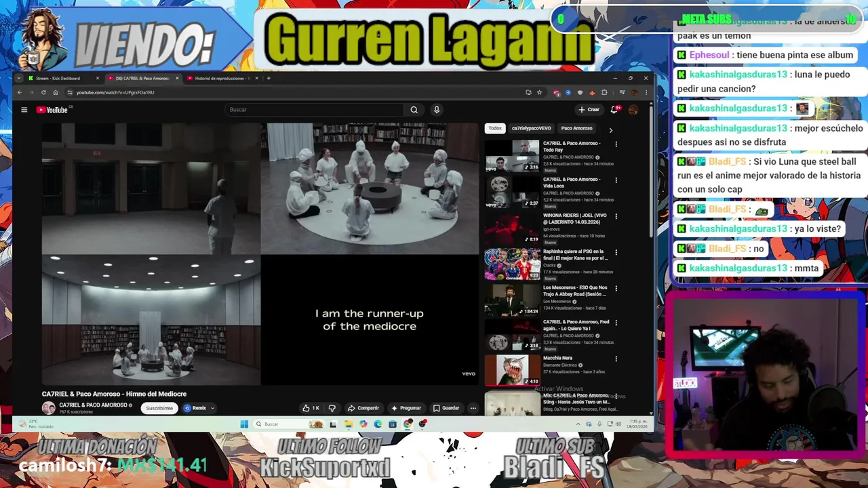The width and height of the screenshot is (868, 488).
Task: Open options menu for Vida Loca video
Action: [616, 180]
